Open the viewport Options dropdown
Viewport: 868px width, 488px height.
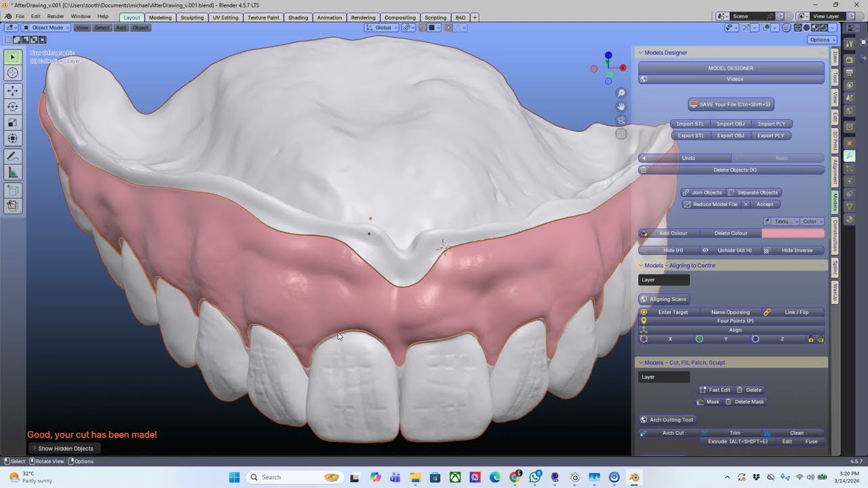(822, 40)
